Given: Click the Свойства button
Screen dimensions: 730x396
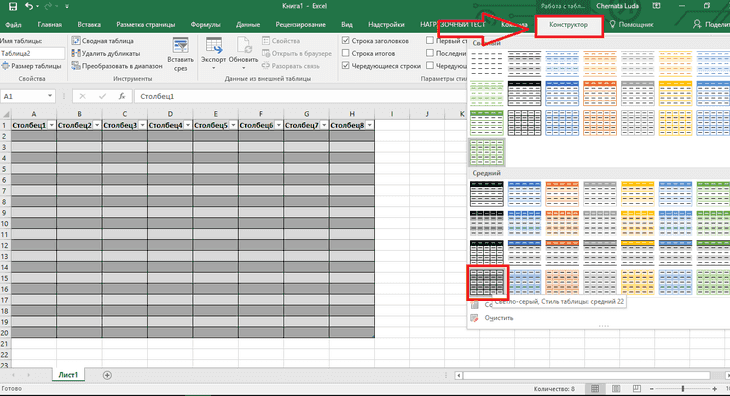Looking at the screenshot, I should (x=281, y=41).
